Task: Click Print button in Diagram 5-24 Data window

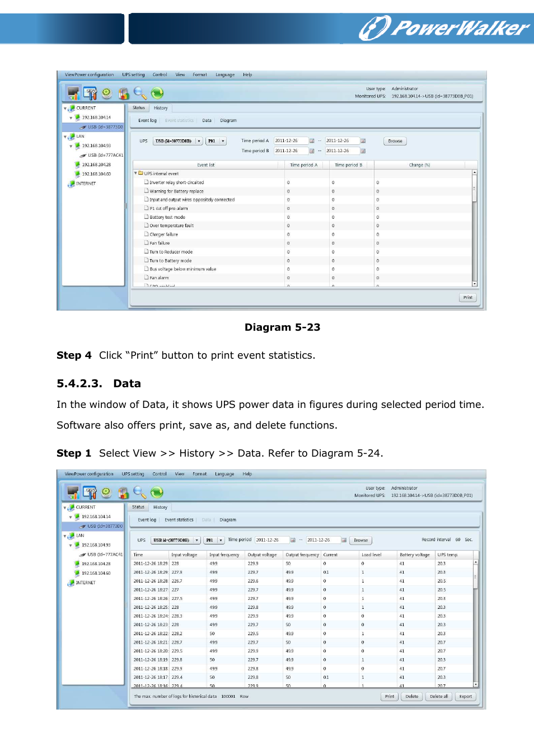Action: point(390,697)
